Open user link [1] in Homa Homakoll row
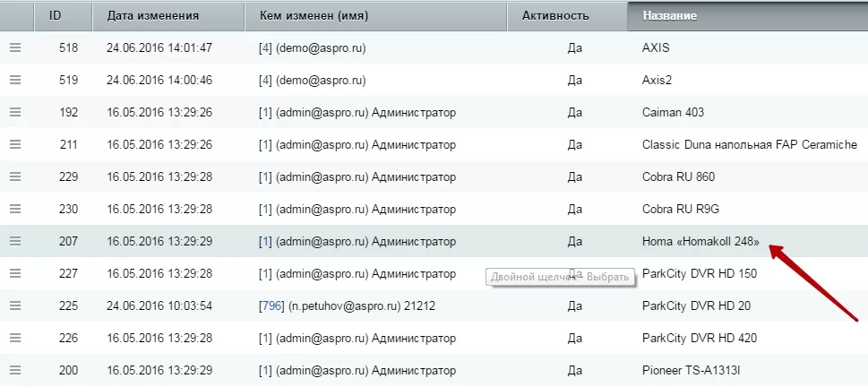This screenshot has height=387, width=868. coord(265,241)
